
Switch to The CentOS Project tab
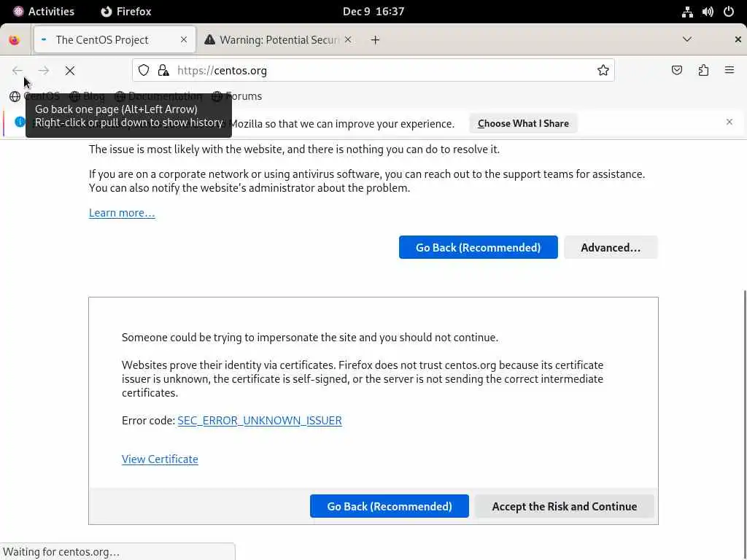(x=115, y=39)
